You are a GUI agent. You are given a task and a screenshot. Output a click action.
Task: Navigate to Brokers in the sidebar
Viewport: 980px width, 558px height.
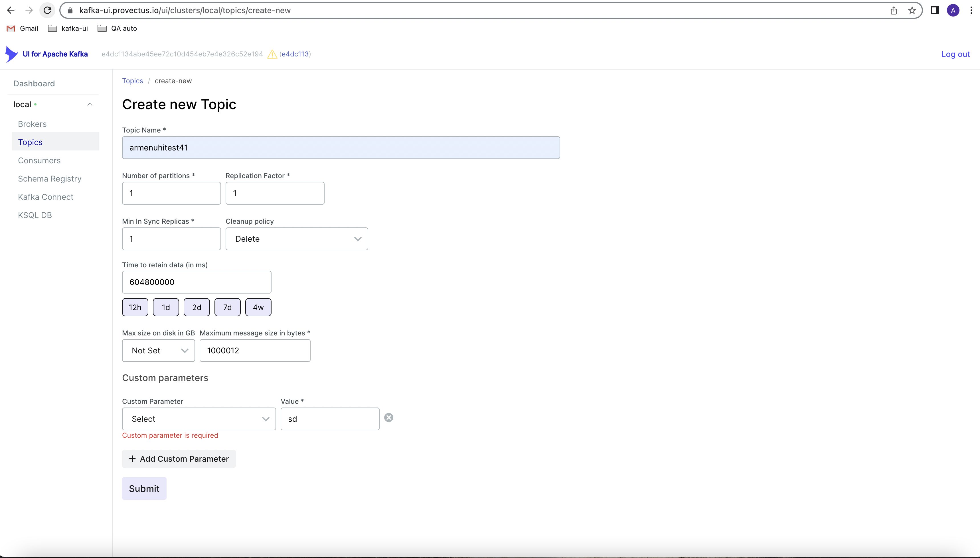click(x=32, y=124)
